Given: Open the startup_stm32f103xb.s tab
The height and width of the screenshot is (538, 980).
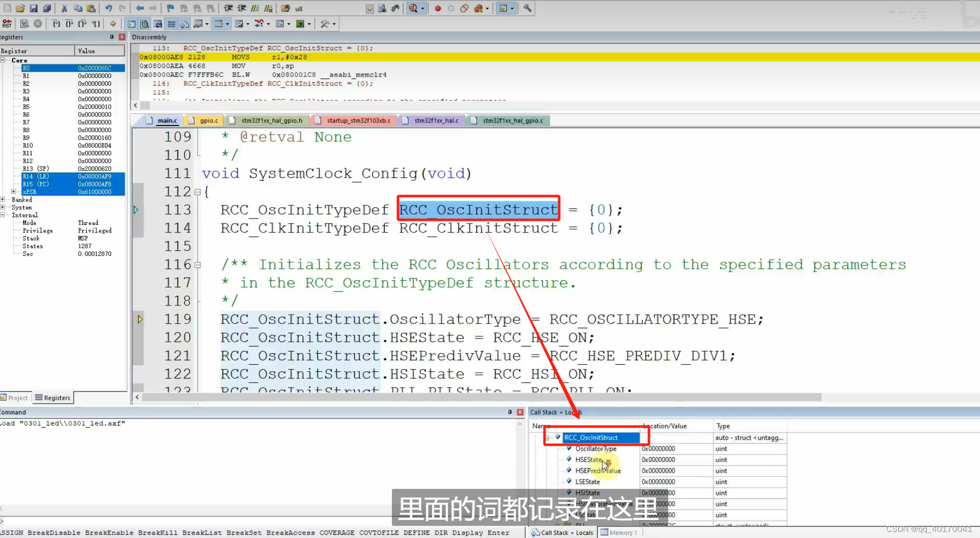Looking at the screenshot, I should [x=353, y=120].
